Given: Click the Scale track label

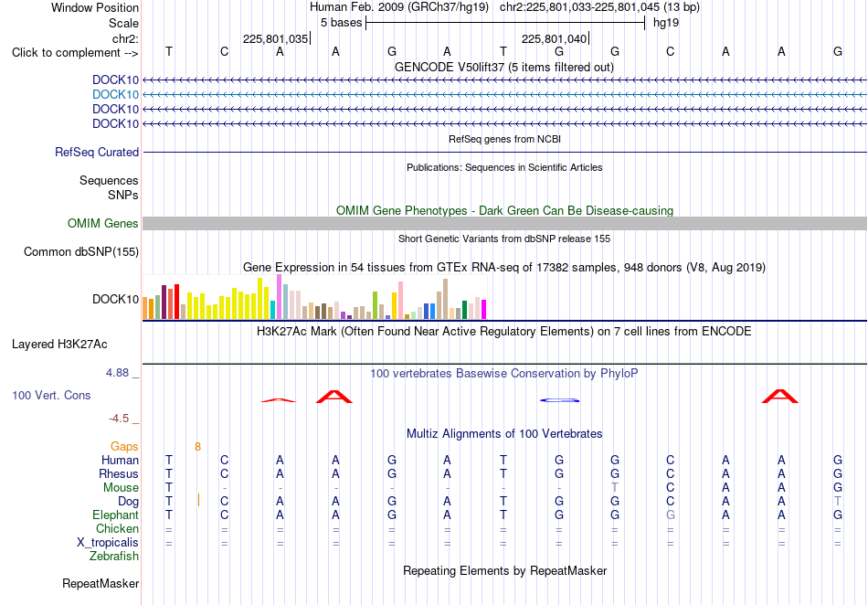Looking at the screenshot, I should tap(123, 23).
